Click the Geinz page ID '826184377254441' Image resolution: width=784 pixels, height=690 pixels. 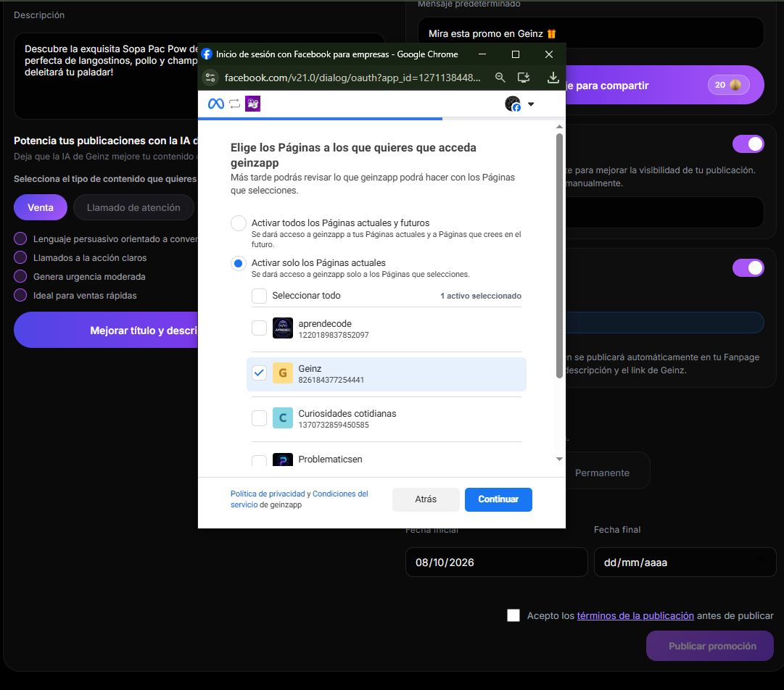coord(331,380)
